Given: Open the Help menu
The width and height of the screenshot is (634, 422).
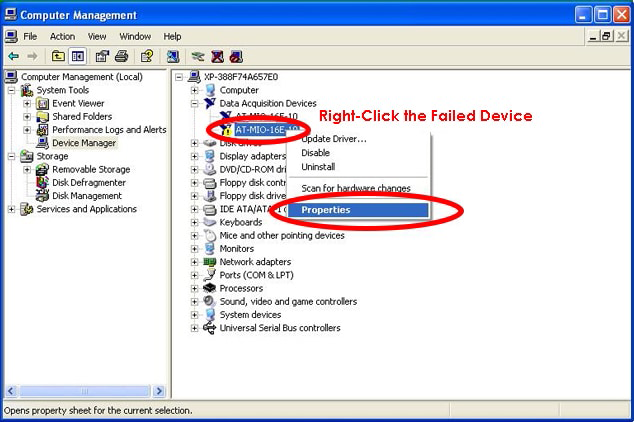Looking at the screenshot, I should [172, 36].
